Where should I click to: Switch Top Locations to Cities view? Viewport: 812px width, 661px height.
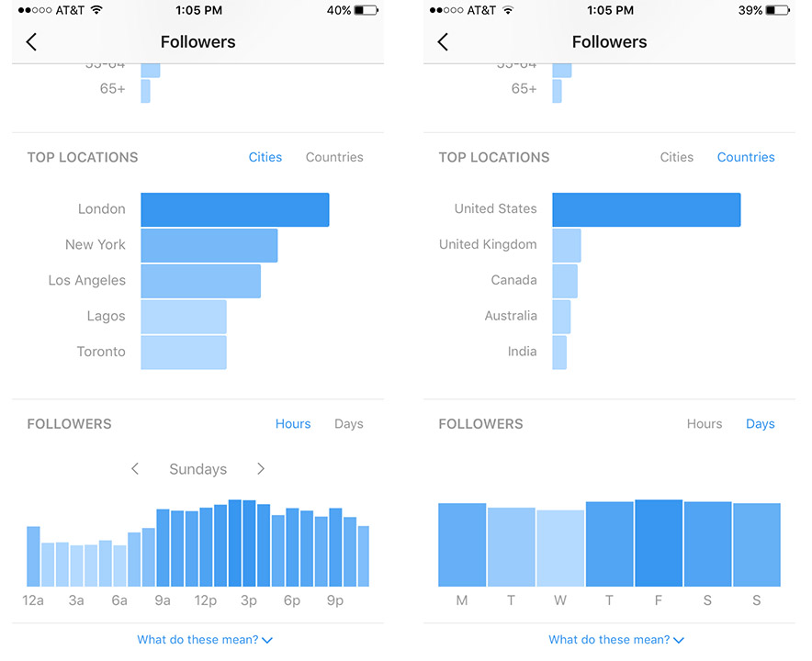(x=677, y=157)
